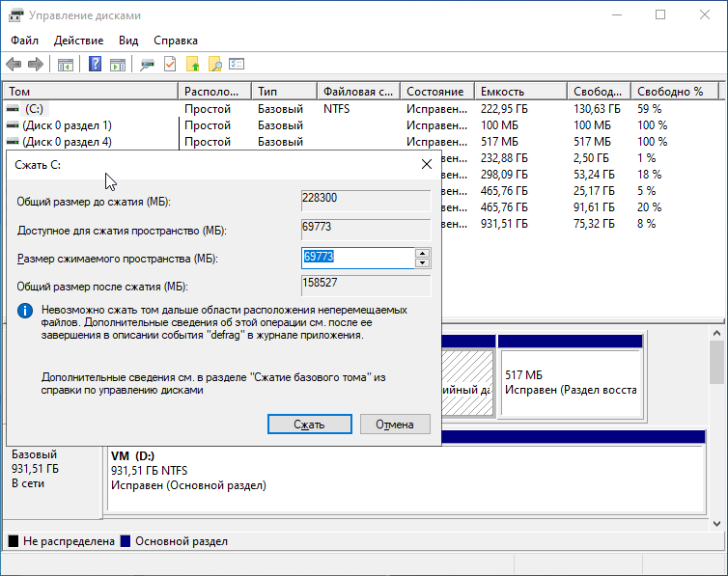Maximize the Управление дисками window
Viewport: 728px width, 576px height.
click(x=660, y=14)
